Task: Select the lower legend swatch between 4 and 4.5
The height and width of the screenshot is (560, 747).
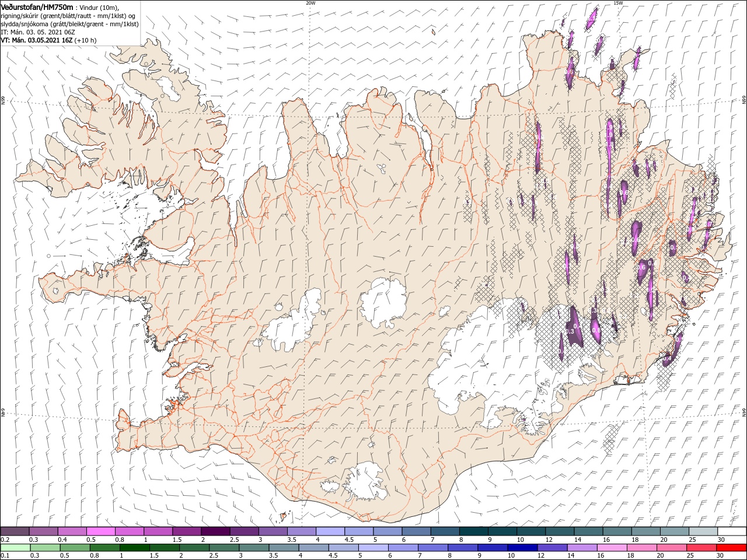Action: click(313, 548)
